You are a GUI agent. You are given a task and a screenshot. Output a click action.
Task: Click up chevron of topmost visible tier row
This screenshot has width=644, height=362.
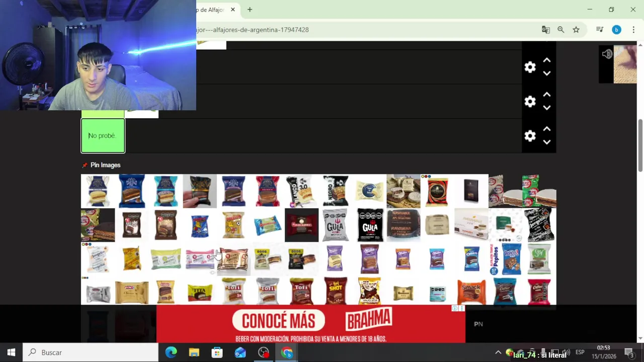[x=547, y=60]
